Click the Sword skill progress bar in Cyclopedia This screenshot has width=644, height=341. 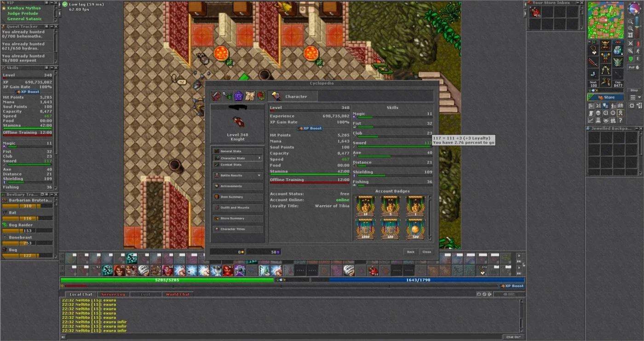point(395,147)
